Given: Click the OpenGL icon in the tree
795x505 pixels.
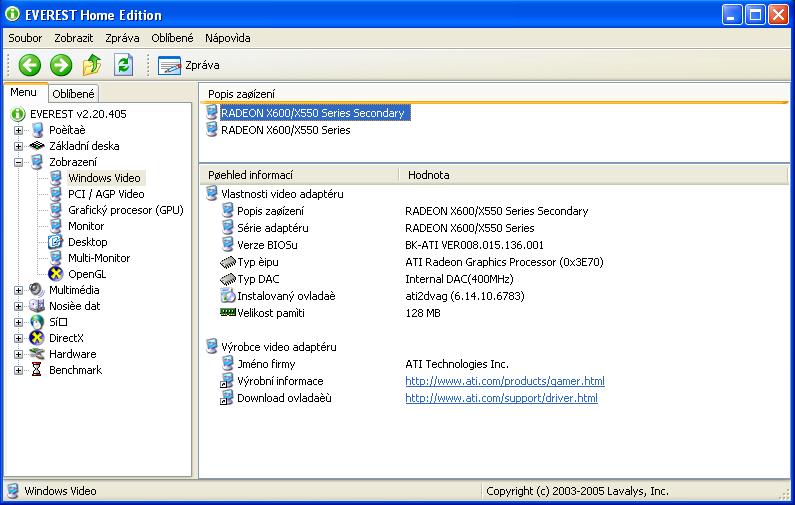Looking at the screenshot, I should pyautogui.click(x=55, y=274).
